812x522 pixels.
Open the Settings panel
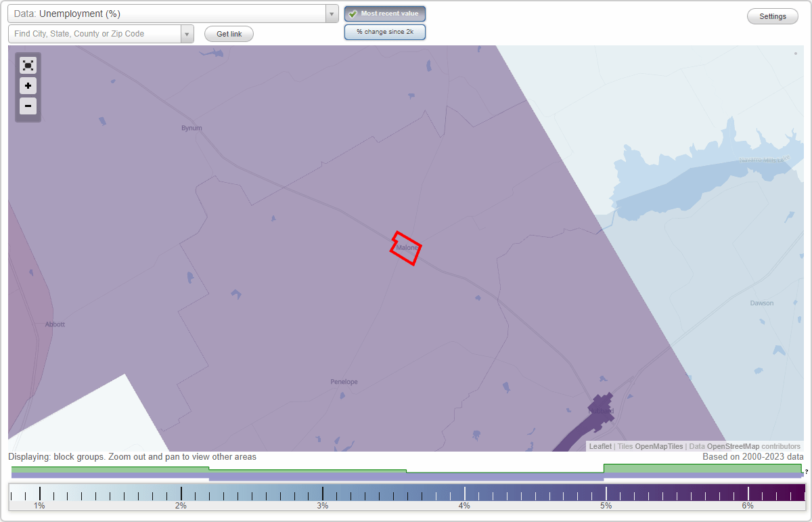772,16
